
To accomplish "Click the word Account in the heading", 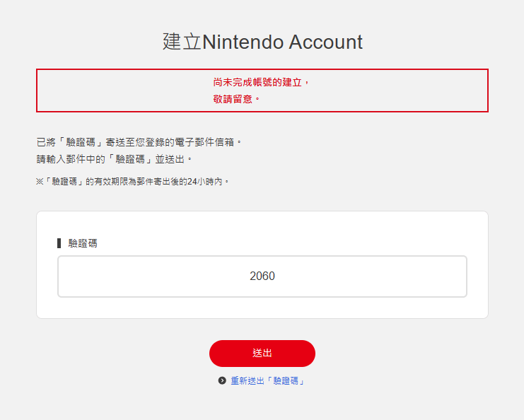I will click(326, 42).
